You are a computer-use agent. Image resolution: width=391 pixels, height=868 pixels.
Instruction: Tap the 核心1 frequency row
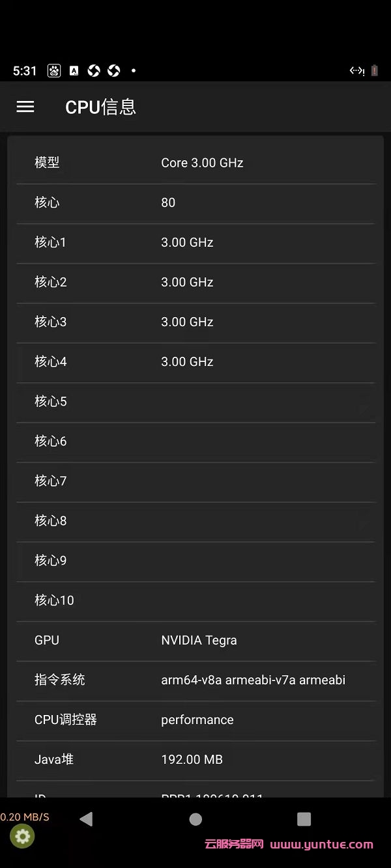point(195,242)
